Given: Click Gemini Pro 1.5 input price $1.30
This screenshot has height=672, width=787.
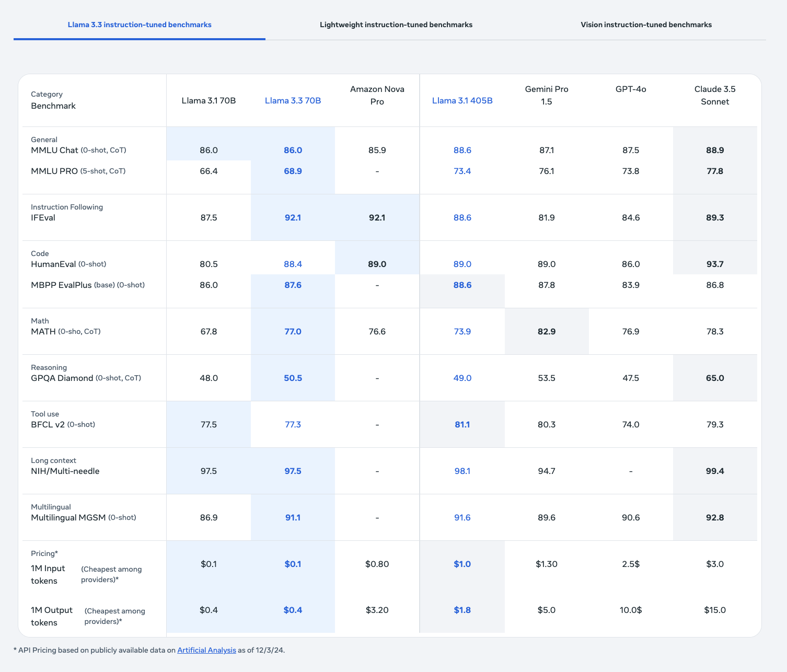Looking at the screenshot, I should click(546, 564).
